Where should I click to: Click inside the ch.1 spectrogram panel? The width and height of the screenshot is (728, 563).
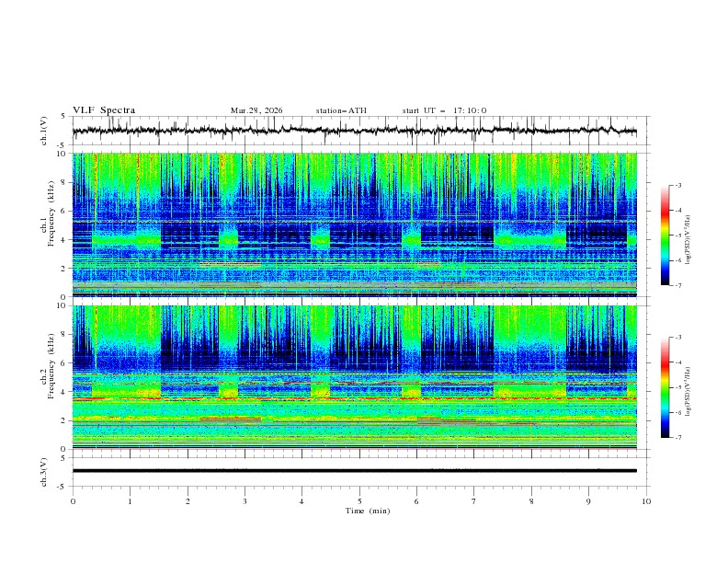click(x=354, y=224)
